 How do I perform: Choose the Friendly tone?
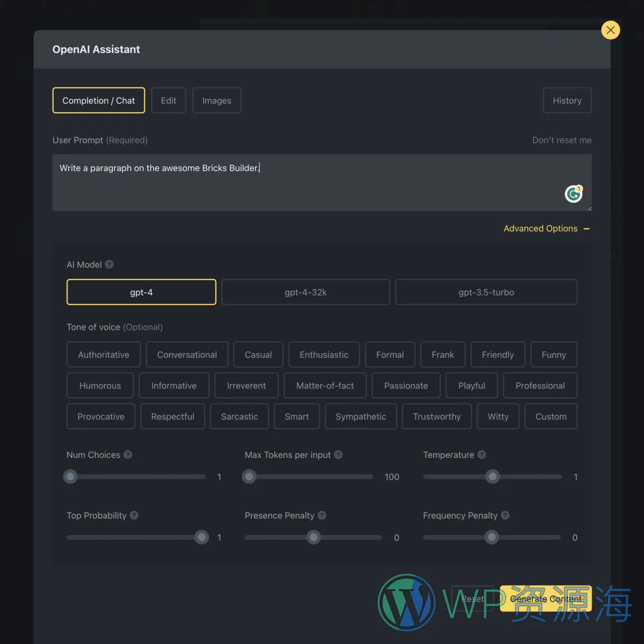(498, 355)
